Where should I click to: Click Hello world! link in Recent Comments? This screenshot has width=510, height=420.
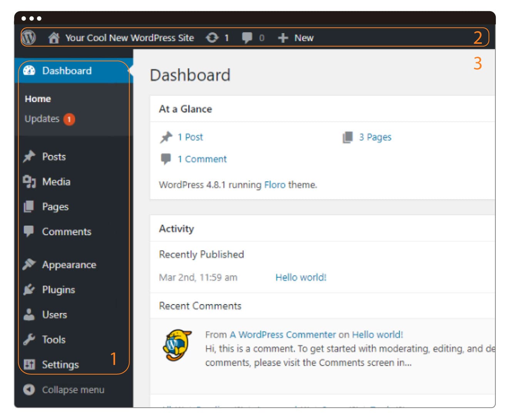378,335
